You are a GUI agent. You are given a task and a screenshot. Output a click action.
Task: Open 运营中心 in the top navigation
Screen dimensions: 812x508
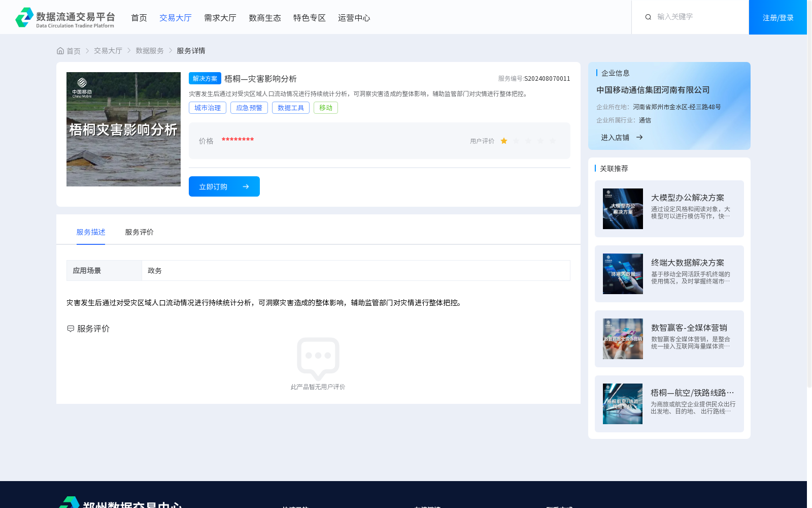(354, 18)
